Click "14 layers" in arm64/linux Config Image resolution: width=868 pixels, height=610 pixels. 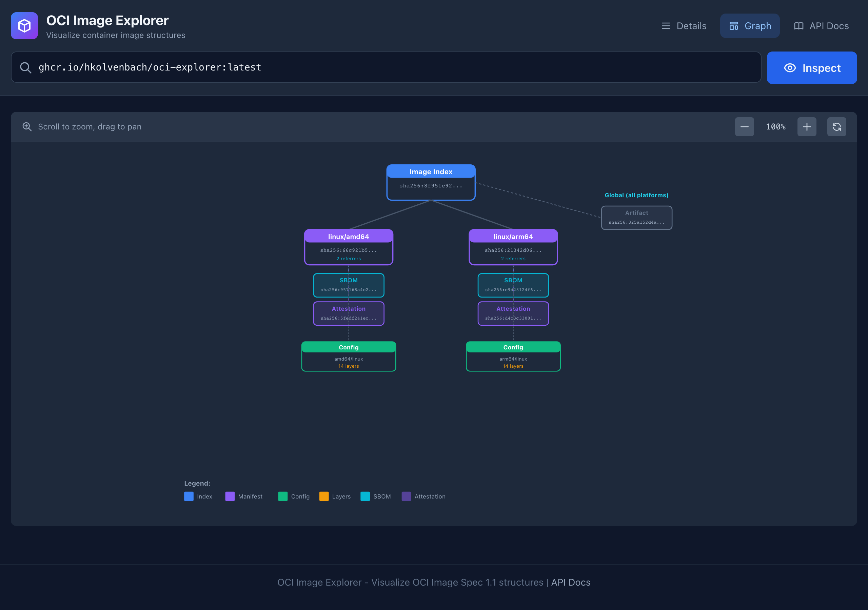point(513,366)
